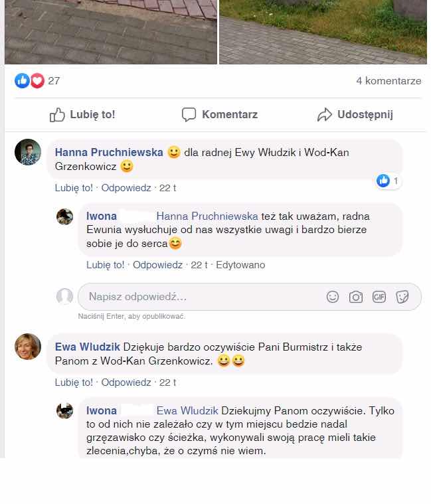Open sticker picker in reply field
This screenshot has width=431, height=504.
tap(402, 297)
